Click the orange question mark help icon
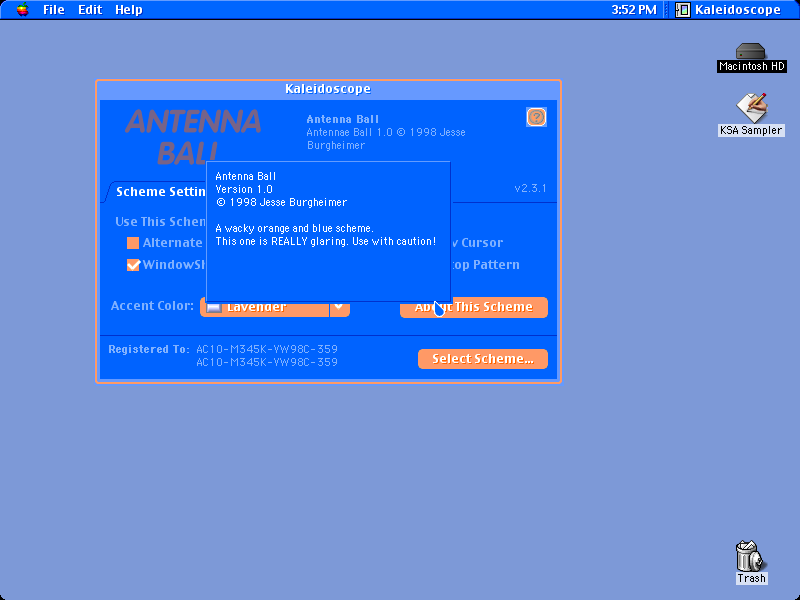This screenshot has width=800, height=600. pyautogui.click(x=536, y=117)
